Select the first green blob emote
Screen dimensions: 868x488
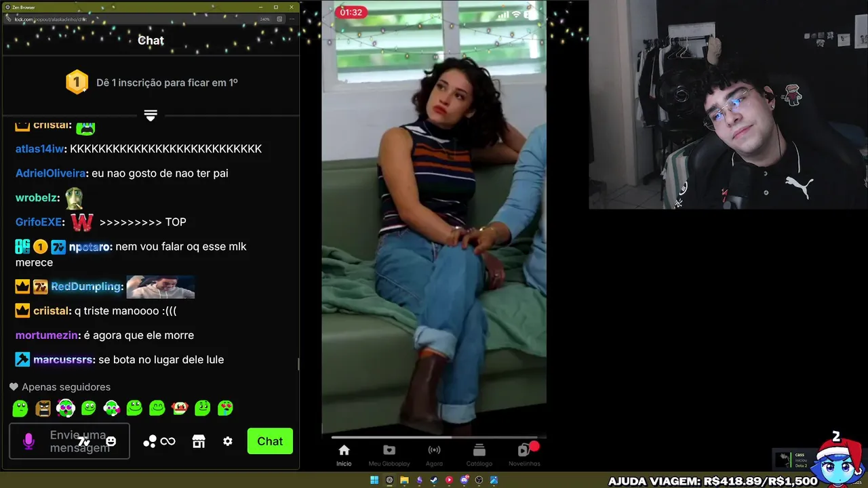pos(20,408)
